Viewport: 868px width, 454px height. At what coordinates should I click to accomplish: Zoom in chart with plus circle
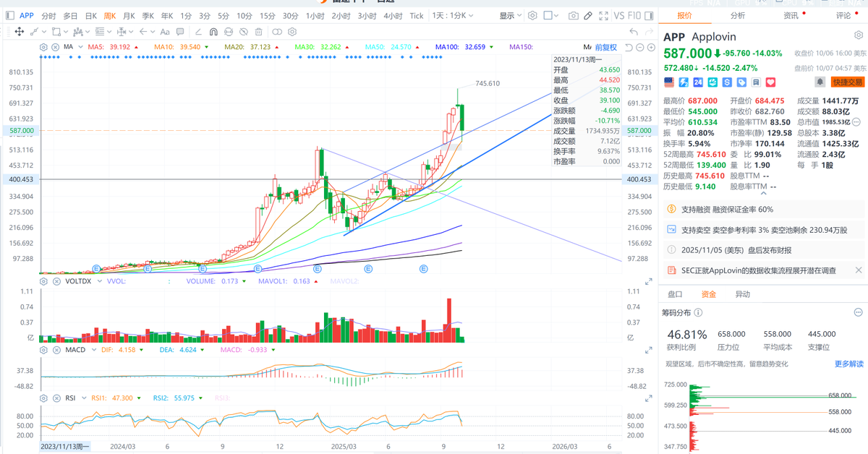651,47
